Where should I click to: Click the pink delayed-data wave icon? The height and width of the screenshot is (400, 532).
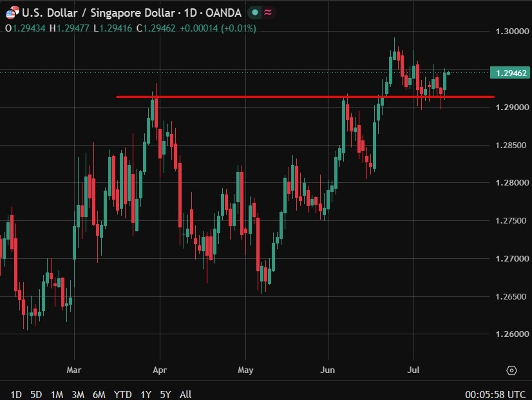pos(268,12)
